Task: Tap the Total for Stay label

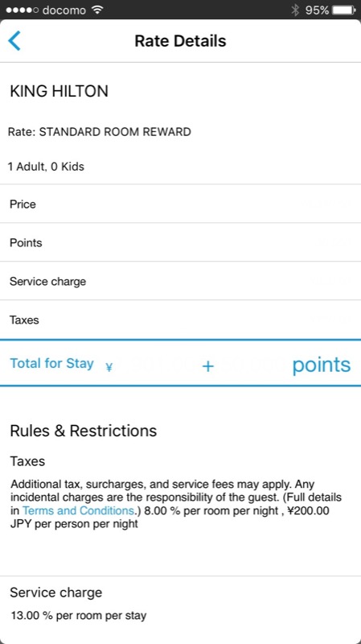Action: click(51, 364)
